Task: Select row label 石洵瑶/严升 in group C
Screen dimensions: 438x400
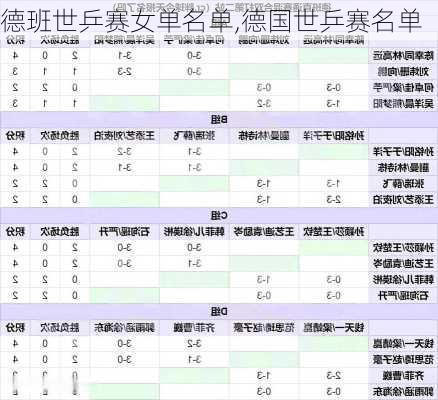Action: (403, 296)
